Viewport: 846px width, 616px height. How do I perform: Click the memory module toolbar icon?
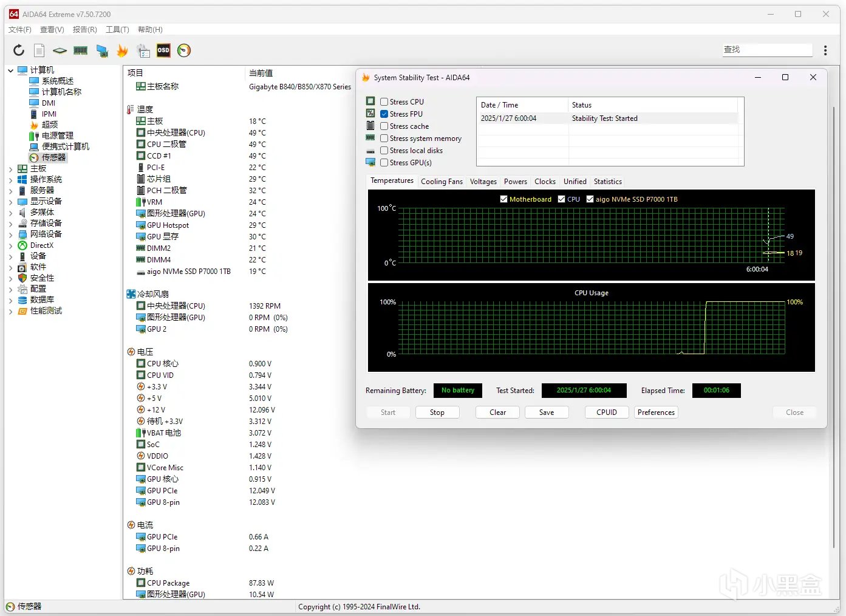(80, 50)
